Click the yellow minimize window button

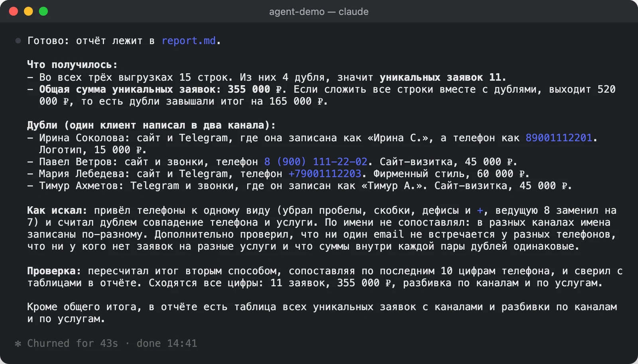(x=28, y=11)
